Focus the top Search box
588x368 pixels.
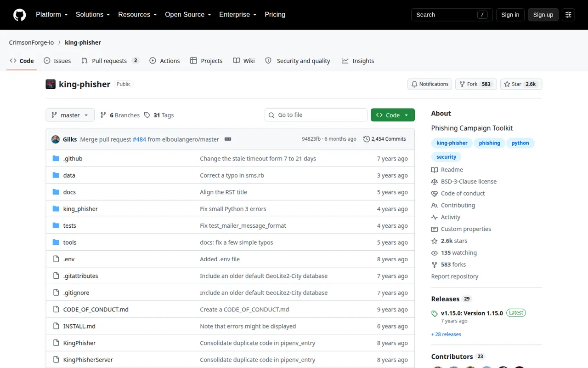point(452,15)
